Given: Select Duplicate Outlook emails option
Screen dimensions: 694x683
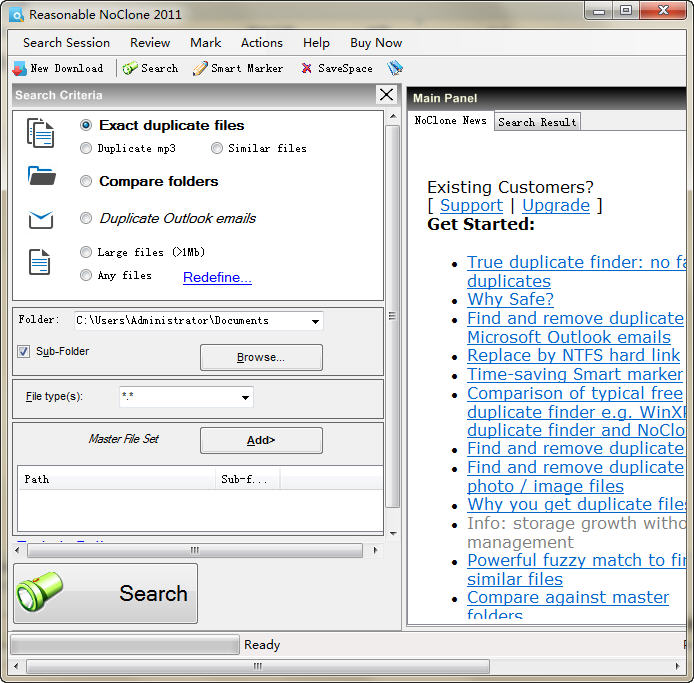Looking at the screenshot, I should tap(86, 218).
